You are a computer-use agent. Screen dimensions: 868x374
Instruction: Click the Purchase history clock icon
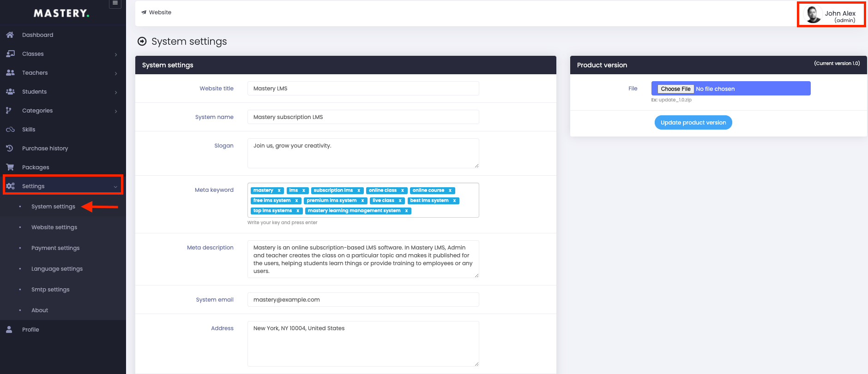tap(9, 148)
